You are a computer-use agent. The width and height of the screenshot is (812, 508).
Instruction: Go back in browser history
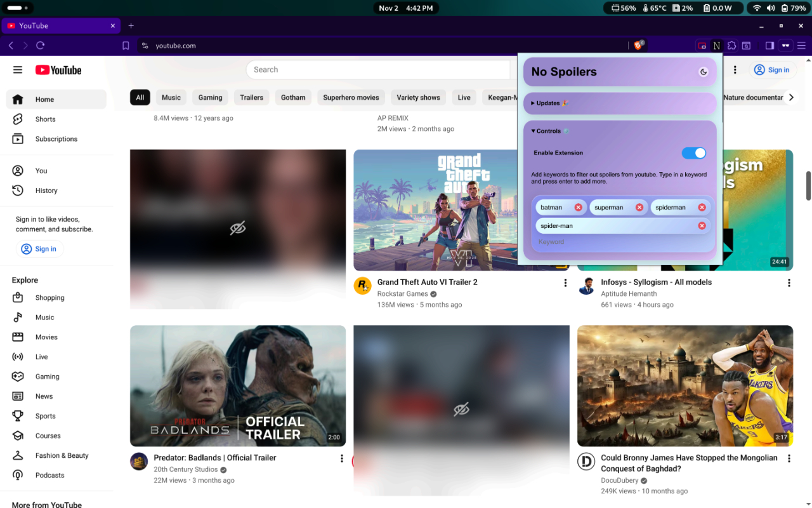pos(11,46)
